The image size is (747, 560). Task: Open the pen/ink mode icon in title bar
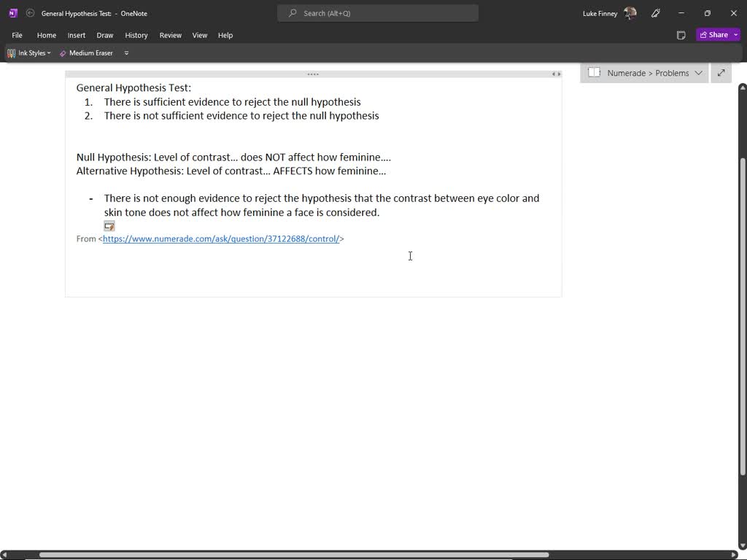[656, 13]
